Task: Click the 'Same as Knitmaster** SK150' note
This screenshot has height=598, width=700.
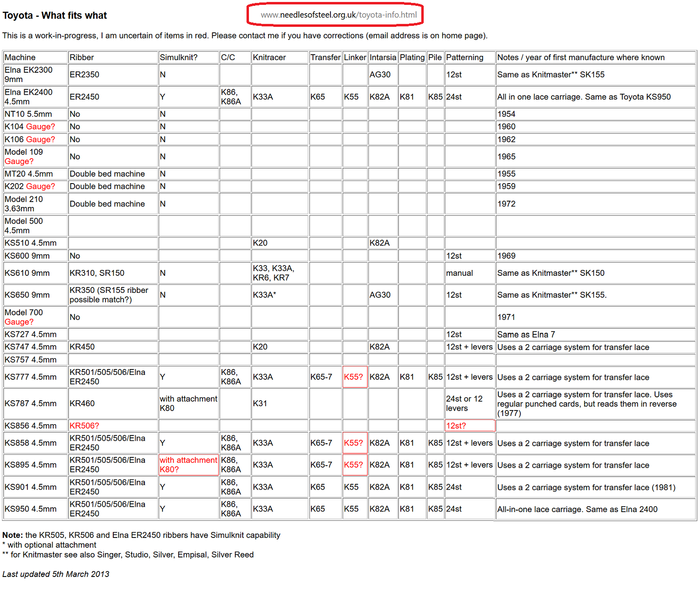Action: [596, 273]
